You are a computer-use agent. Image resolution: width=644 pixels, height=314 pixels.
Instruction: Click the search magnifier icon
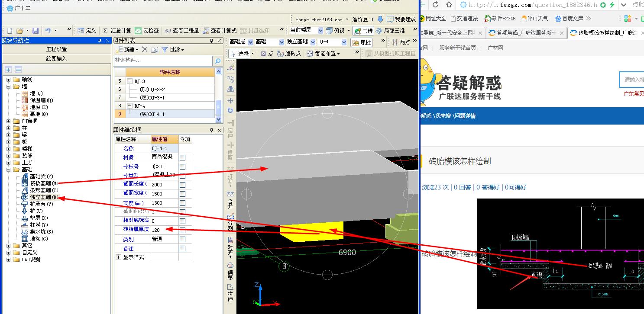218,61
